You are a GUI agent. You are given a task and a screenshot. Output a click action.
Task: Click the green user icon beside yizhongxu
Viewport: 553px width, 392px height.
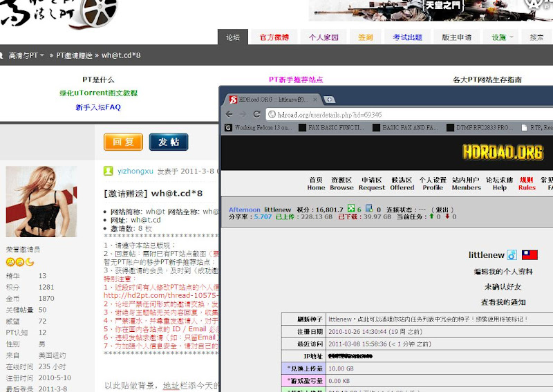tap(109, 171)
